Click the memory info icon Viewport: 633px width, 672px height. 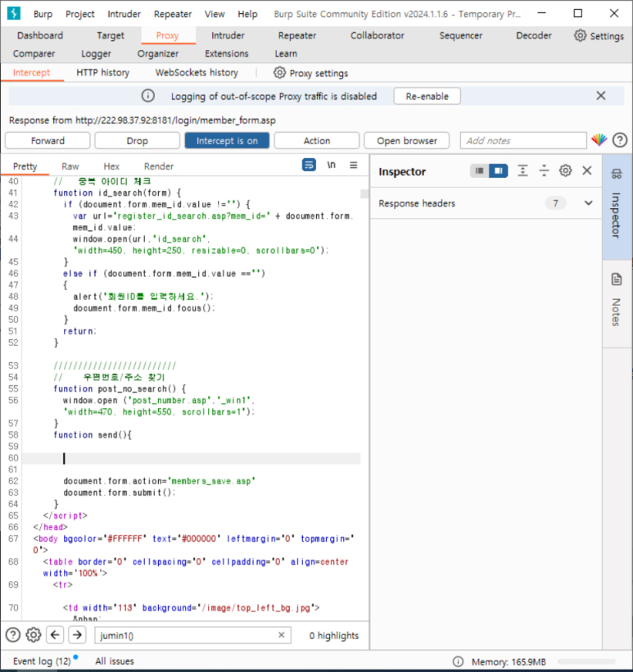(x=458, y=661)
